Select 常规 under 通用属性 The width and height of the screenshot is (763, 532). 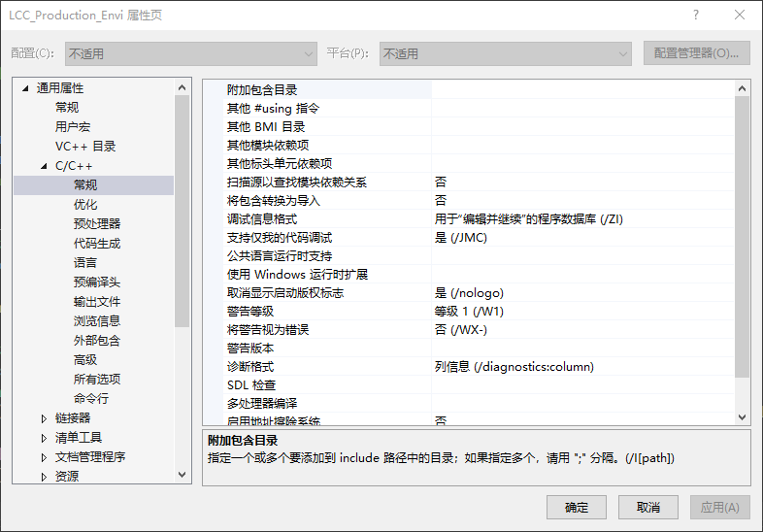[67, 108]
